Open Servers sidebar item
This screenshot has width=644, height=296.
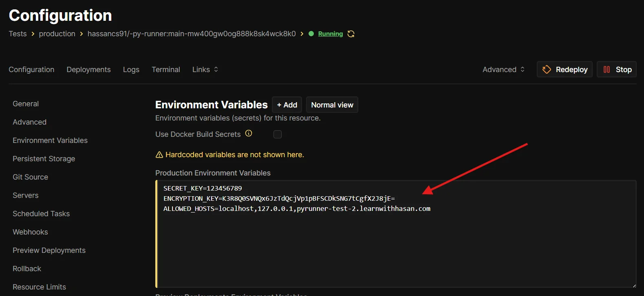(x=25, y=195)
